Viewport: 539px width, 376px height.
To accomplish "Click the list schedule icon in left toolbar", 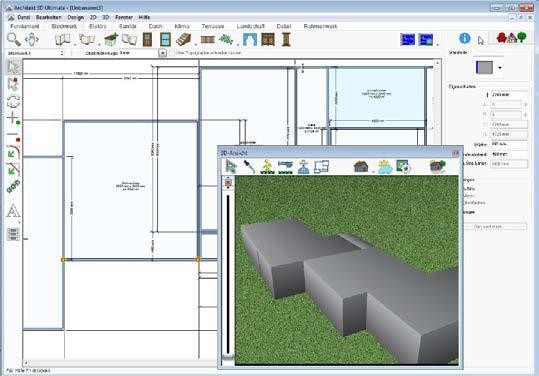I will coord(13,234).
